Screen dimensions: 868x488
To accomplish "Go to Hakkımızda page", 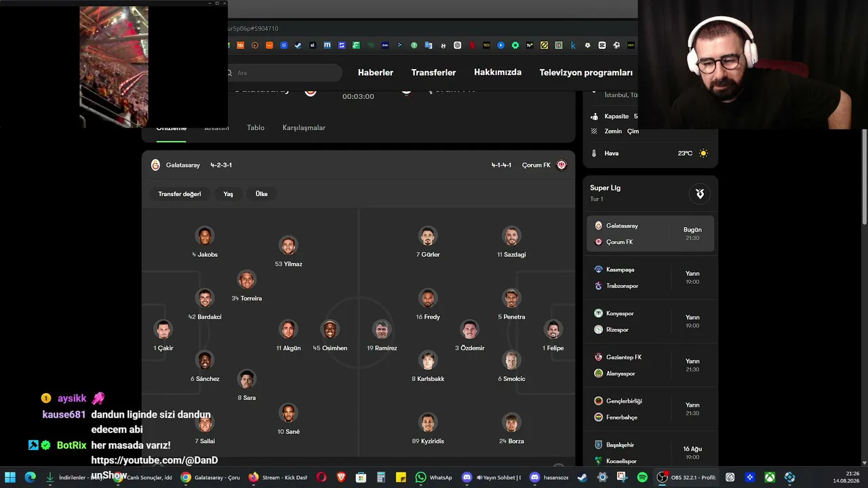I will [498, 73].
